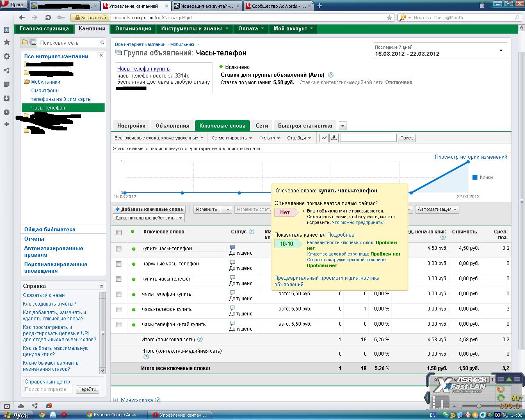This screenshot has width=525, height=420.
Task: Open the Автоматизация dropdown
Action: [437, 209]
